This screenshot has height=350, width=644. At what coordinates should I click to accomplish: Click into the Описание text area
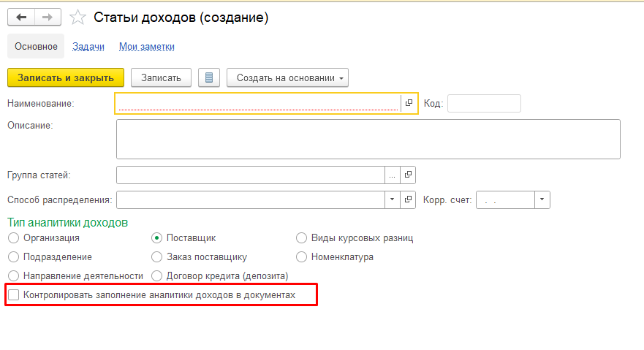pos(368,139)
